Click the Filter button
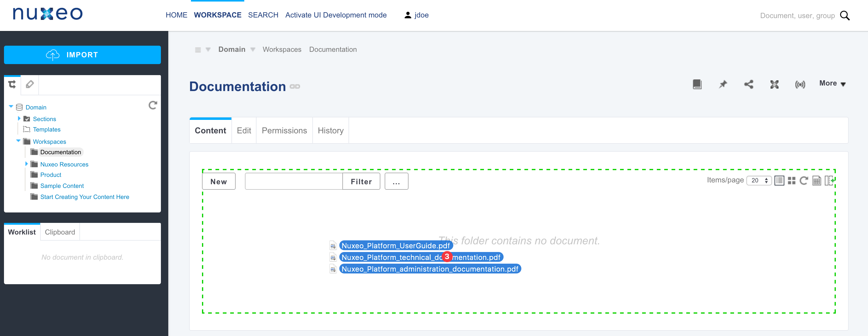Viewport: 868px width, 336px height. (x=361, y=181)
